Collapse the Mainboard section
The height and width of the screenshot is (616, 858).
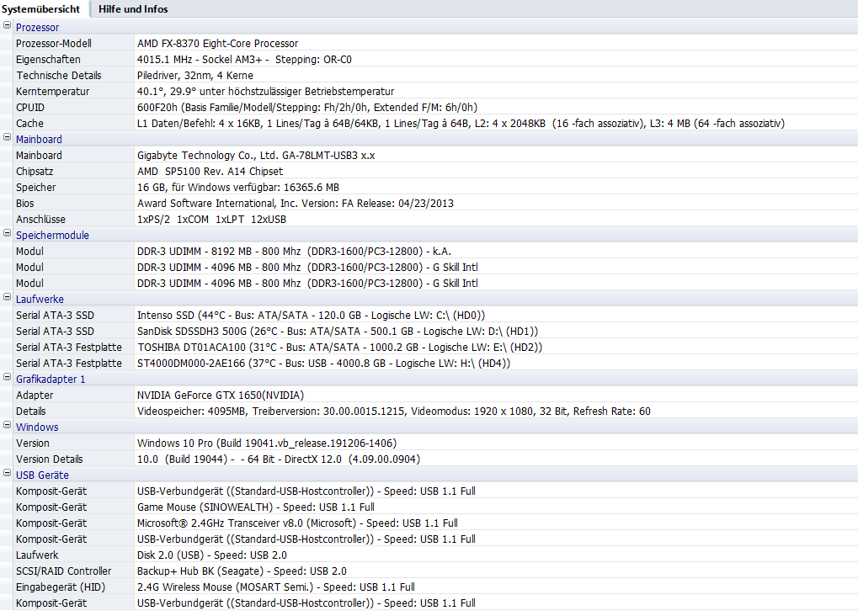coord(7,137)
